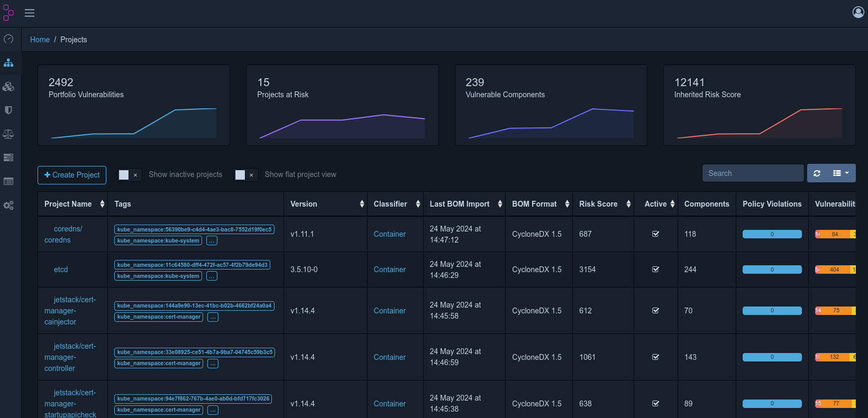Enable the Show flat project view switch
This screenshot has height=418, width=868.
pos(245,175)
